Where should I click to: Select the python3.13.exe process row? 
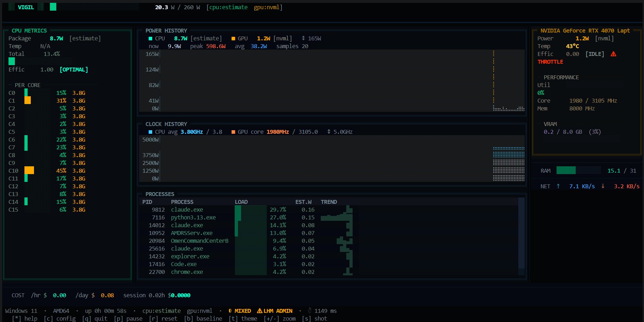pos(193,218)
